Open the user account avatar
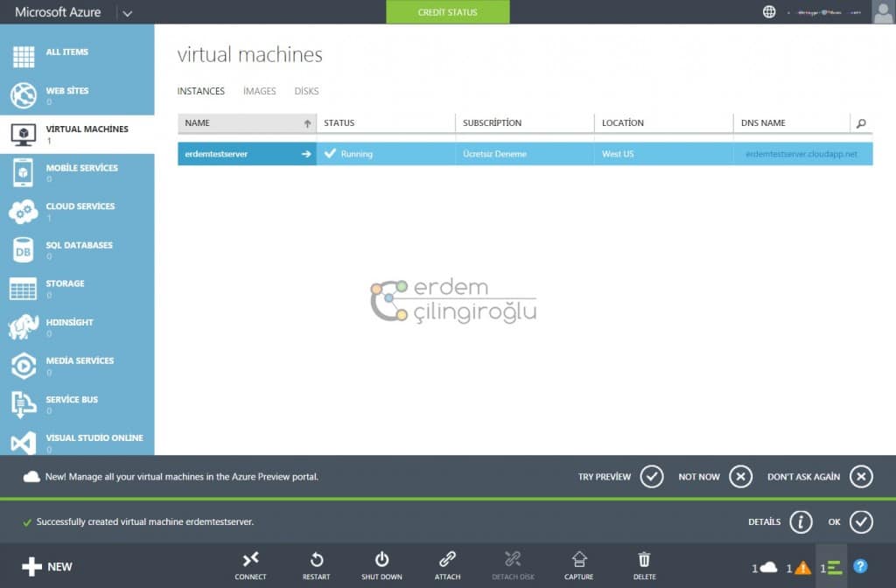The image size is (896, 588). point(883,12)
